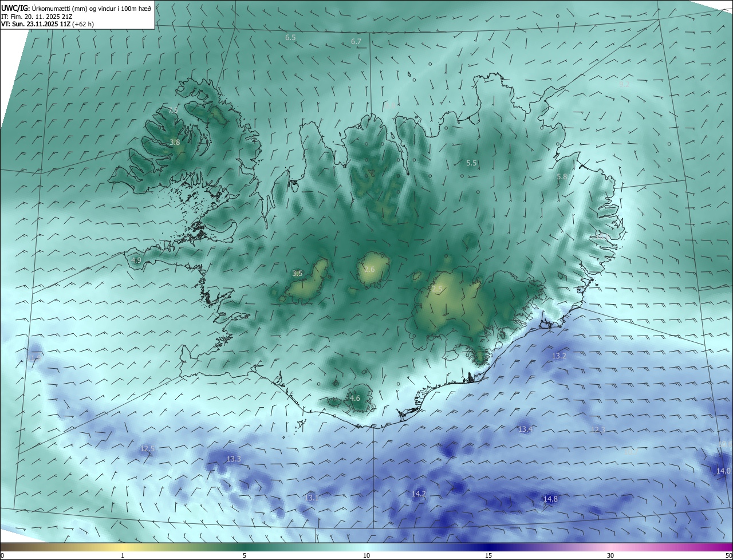Click the 13.1 value label on the map
Image resolution: width=733 pixels, height=560 pixels.
coord(312,498)
